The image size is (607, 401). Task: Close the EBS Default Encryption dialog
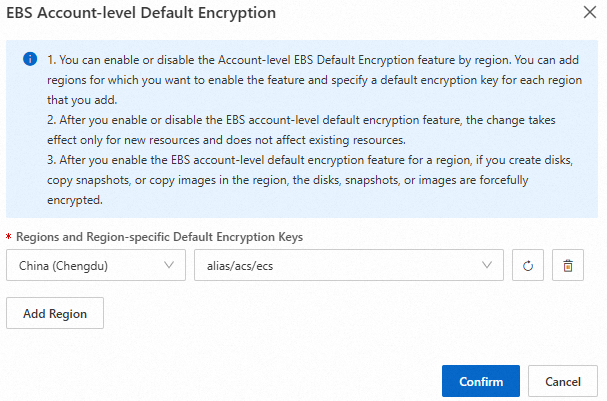(x=588, y=14)
